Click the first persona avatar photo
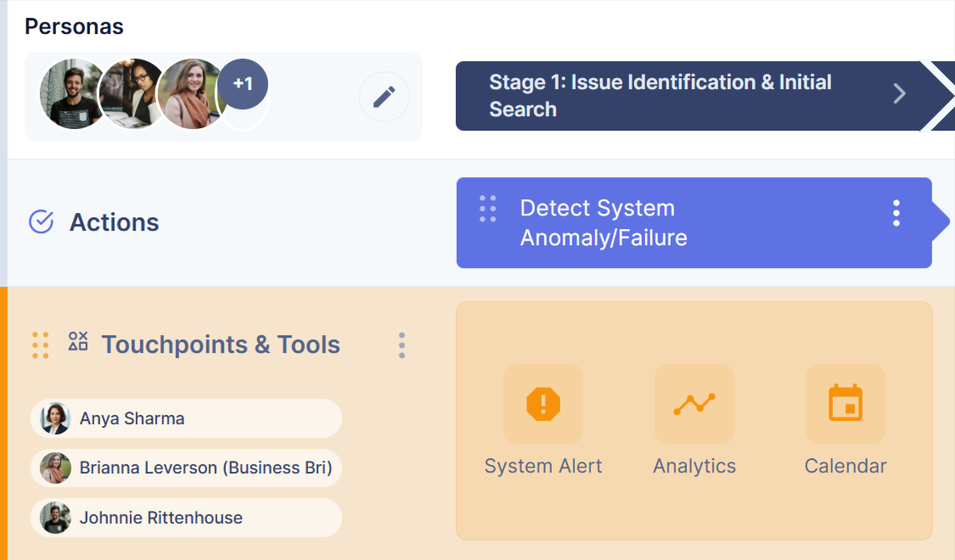 71,94
